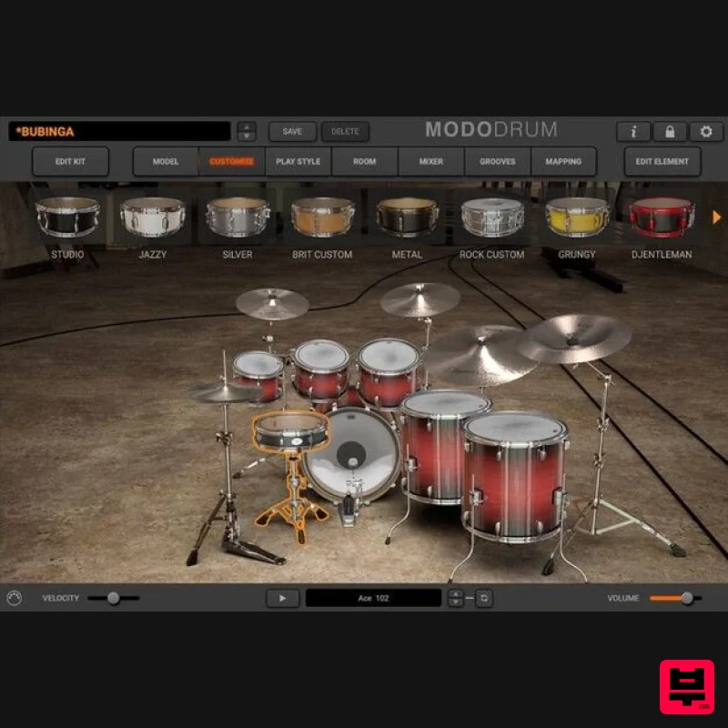The width and height of the screenshot is (728, 728).
Task: Select the kick drum in the kit
Action: (x=351, y=455)
